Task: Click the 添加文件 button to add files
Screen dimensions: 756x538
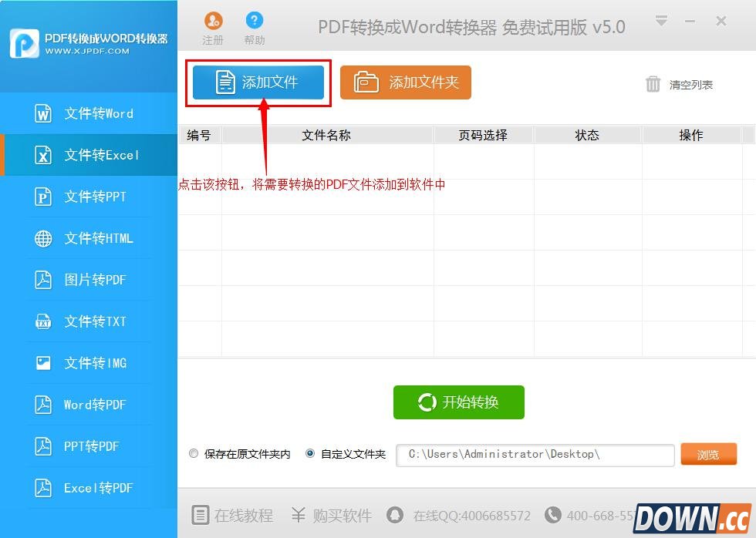Action: (x=258, y=83)
